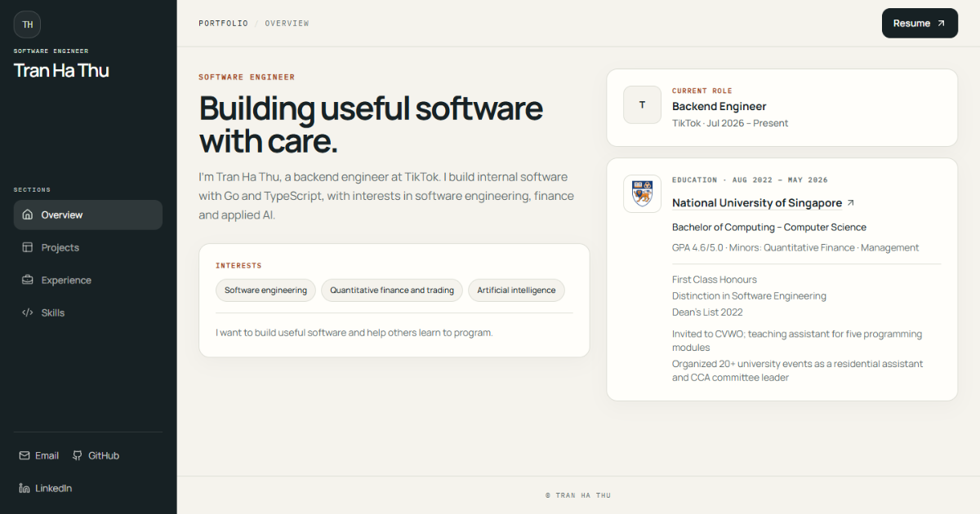
Task: Visit the GitHub profile link
Action: (x=96, y=455)
